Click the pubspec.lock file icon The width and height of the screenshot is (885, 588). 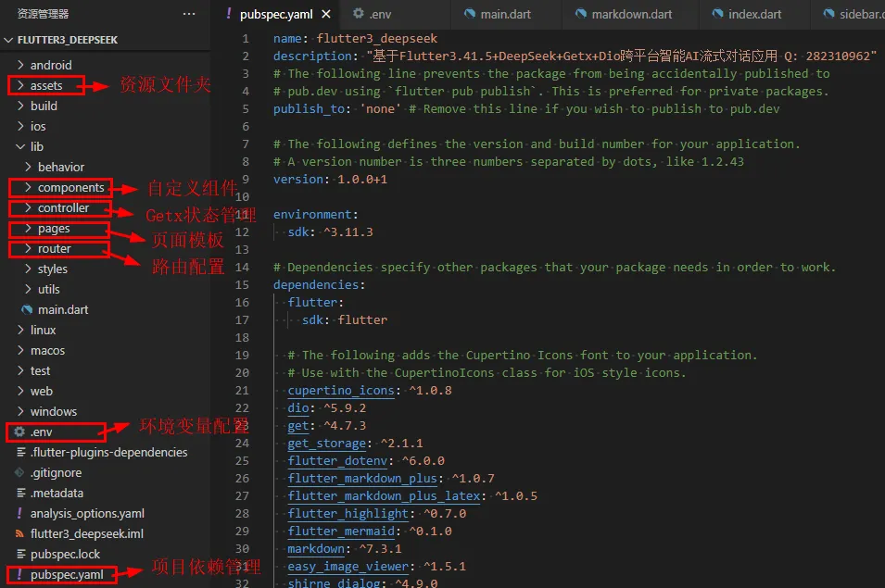20,554
